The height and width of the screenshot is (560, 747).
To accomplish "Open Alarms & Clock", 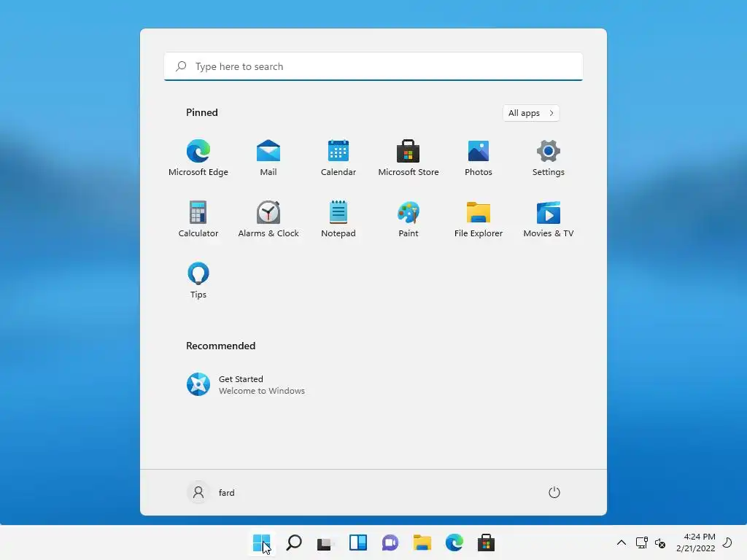I will pos(268,219).
